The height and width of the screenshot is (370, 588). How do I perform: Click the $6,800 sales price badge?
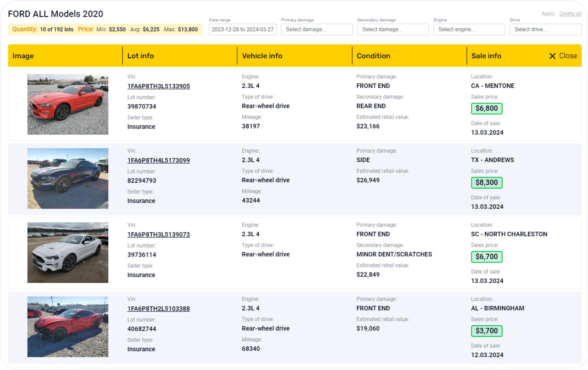[486, 108]
